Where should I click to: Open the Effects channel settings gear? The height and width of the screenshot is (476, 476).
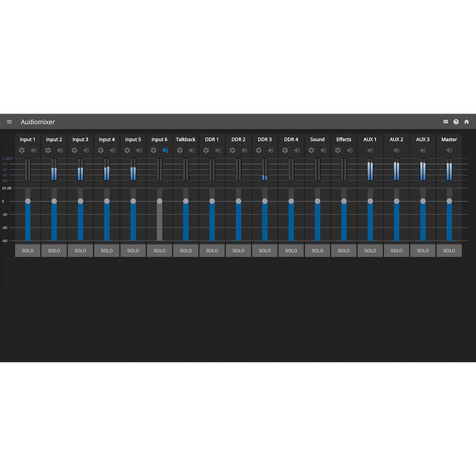tap(337, 150)
